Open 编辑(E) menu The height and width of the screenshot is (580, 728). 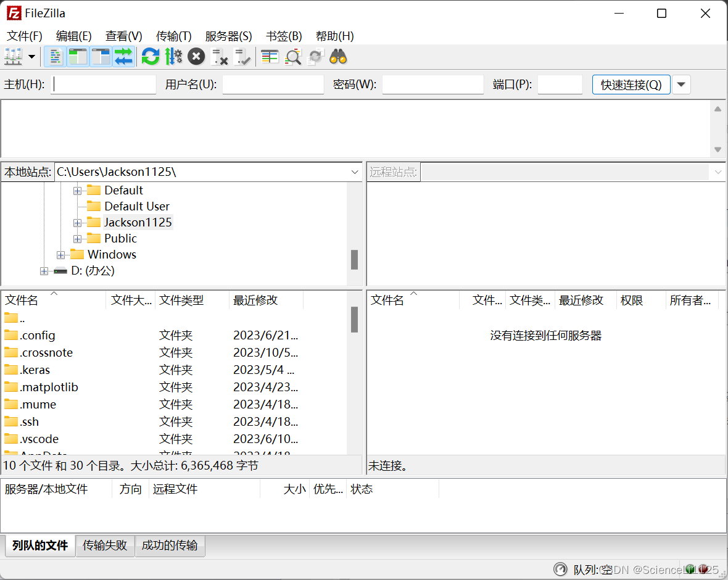click(x=74, y=36)
